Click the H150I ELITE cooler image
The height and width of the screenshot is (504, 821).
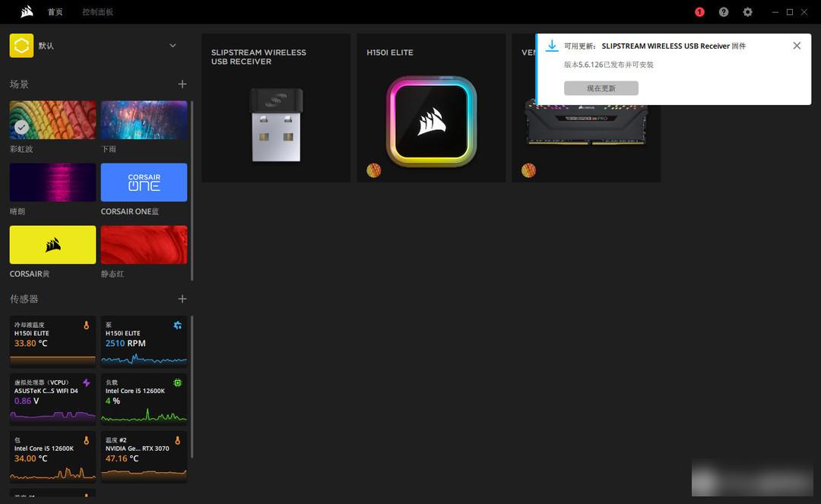[x=432, y=122]
